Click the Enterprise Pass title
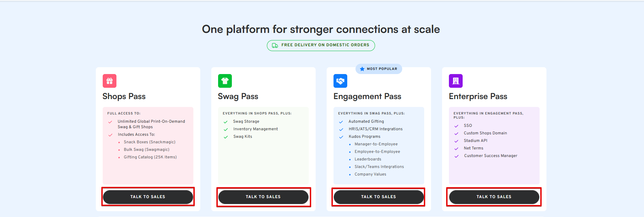Screen dimensions: 644x217 478,96
